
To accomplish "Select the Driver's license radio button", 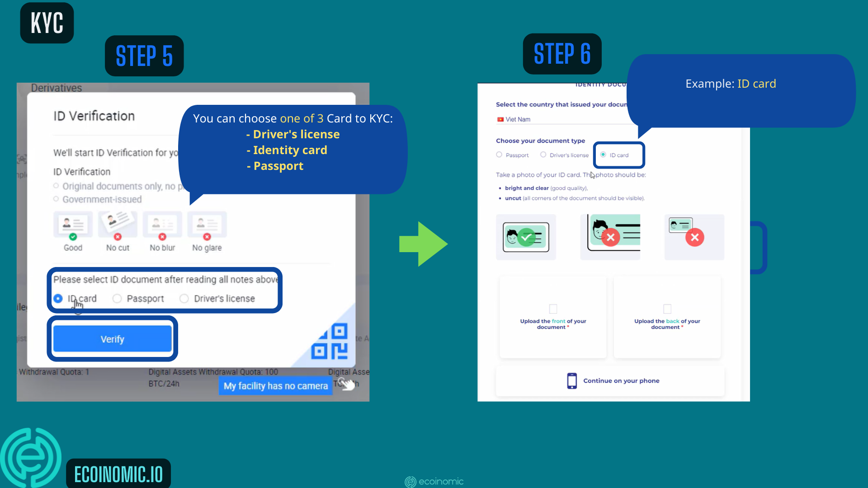I will pos(184,299).
